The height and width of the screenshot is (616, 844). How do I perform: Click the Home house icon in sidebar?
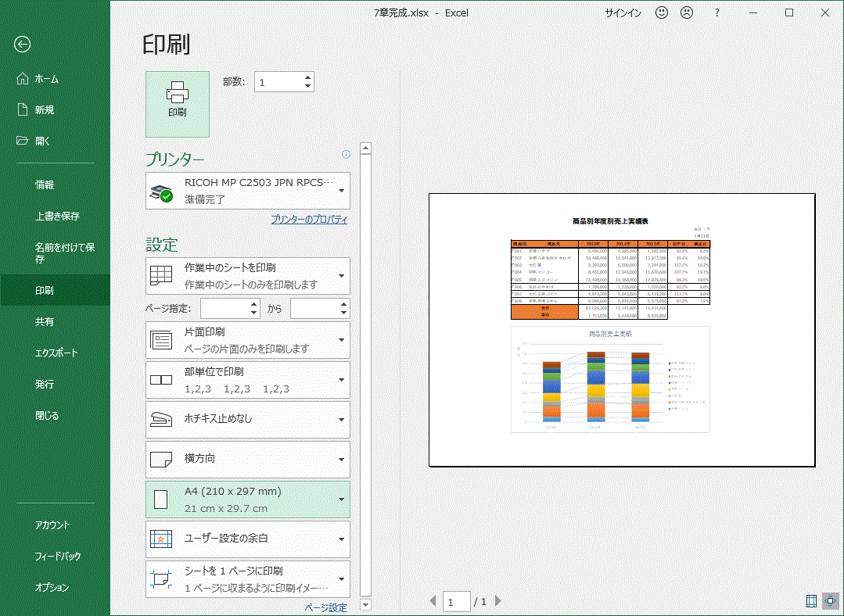(22, 78)
